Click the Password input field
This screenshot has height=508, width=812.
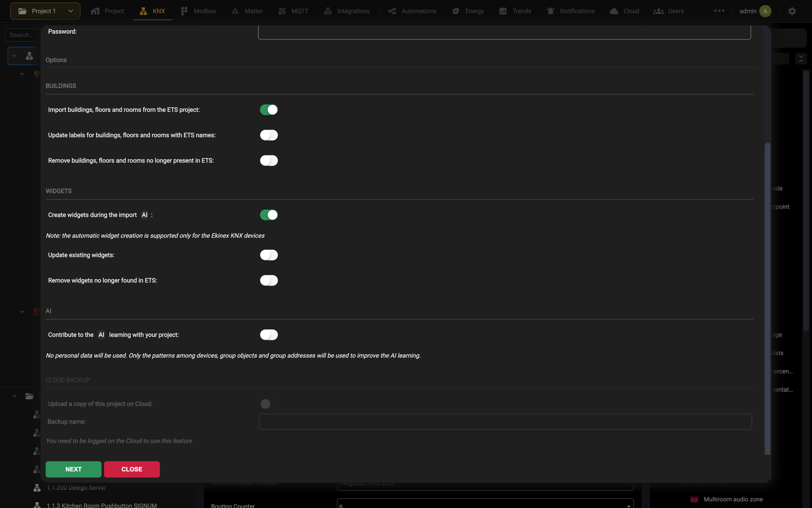(x=504, y=32)
